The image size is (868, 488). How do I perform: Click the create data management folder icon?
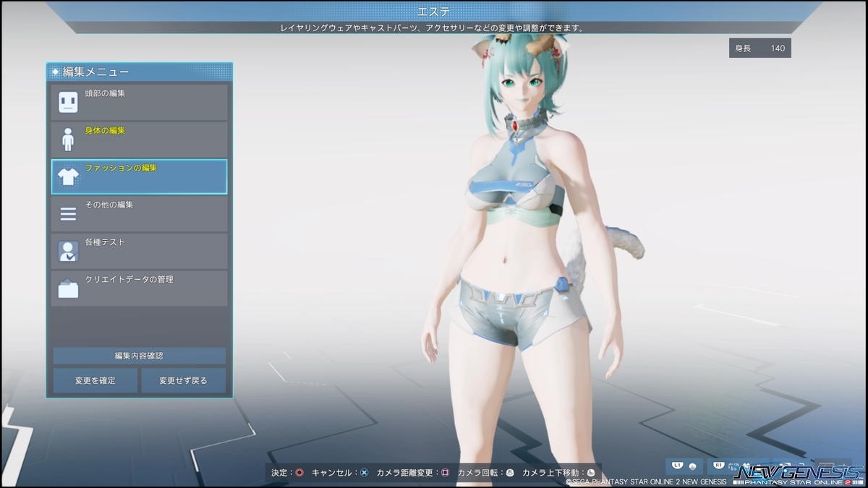pos(68,288)
